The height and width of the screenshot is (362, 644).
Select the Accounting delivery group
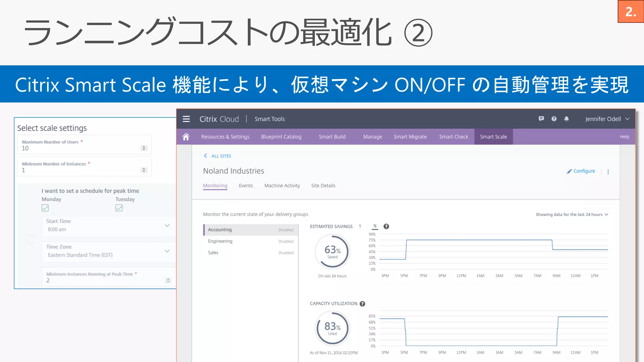(251, 230)
